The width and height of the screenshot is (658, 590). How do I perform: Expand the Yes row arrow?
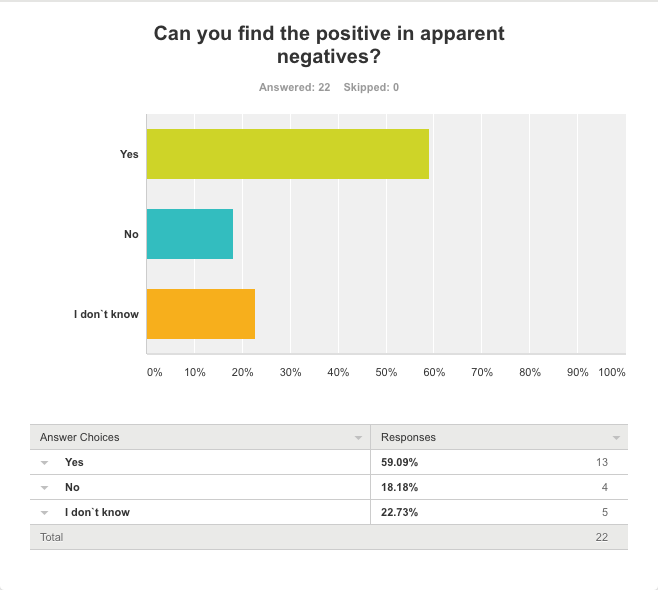pos(45,462)
